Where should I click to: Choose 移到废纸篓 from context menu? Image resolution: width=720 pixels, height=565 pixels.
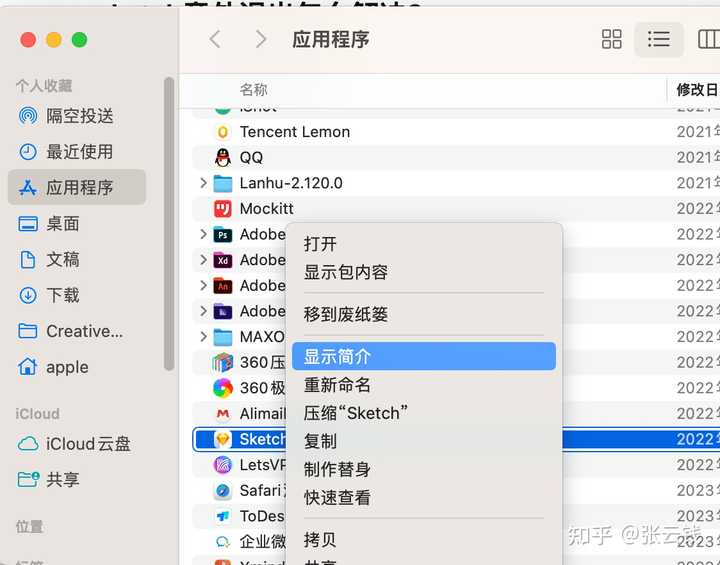[x=424, y=315]
